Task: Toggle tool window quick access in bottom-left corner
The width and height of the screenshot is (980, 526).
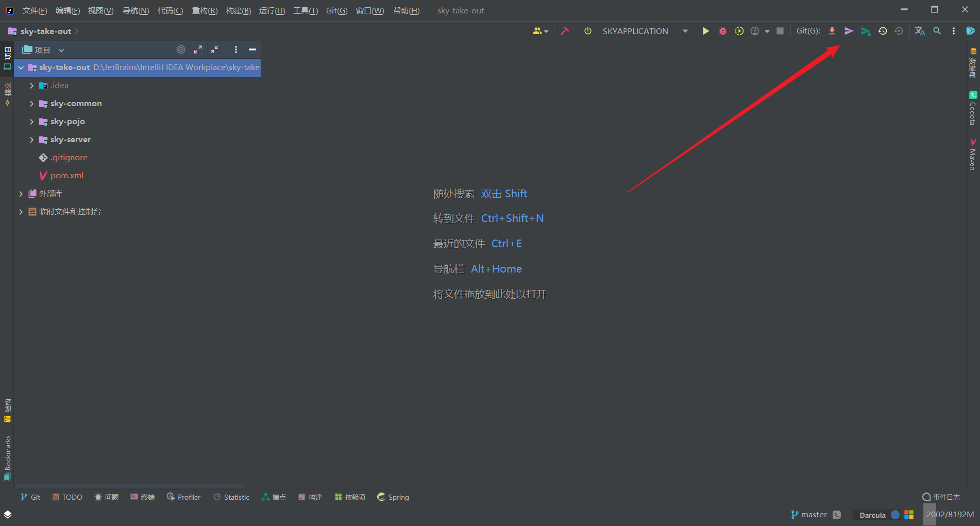Action: (8, 515)
